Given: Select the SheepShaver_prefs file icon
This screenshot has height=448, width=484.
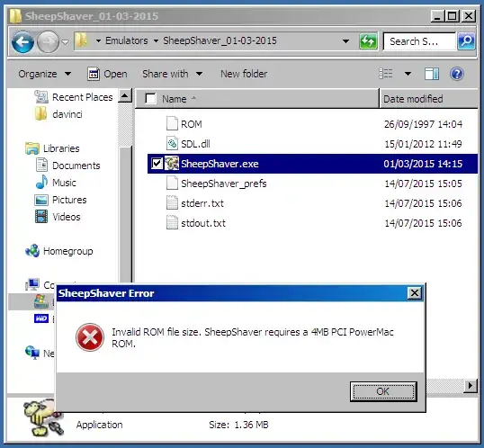Looking at the screenshot, I should point(172,184).
